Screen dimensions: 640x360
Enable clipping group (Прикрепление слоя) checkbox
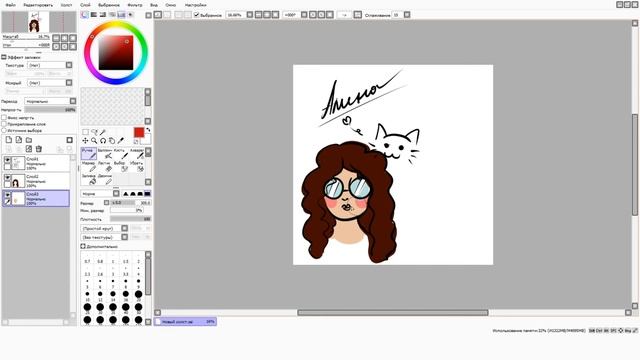click(x=4, y=124)
